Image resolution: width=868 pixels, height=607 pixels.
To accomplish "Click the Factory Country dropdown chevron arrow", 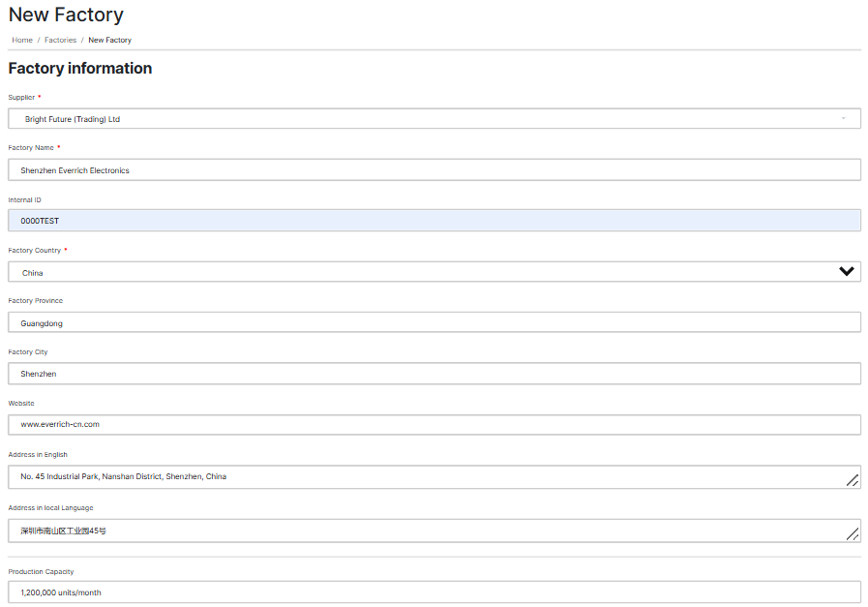I will [x=846, y=272].
